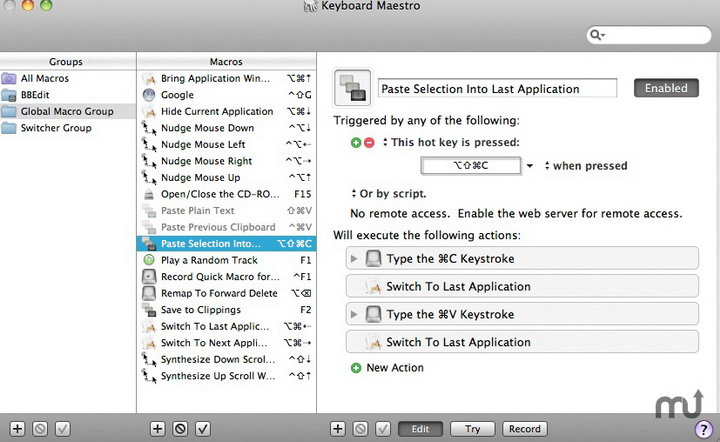Add a new macro group with plus button
The width and height of the screenshot is (720, 442).
coord(17,429)
